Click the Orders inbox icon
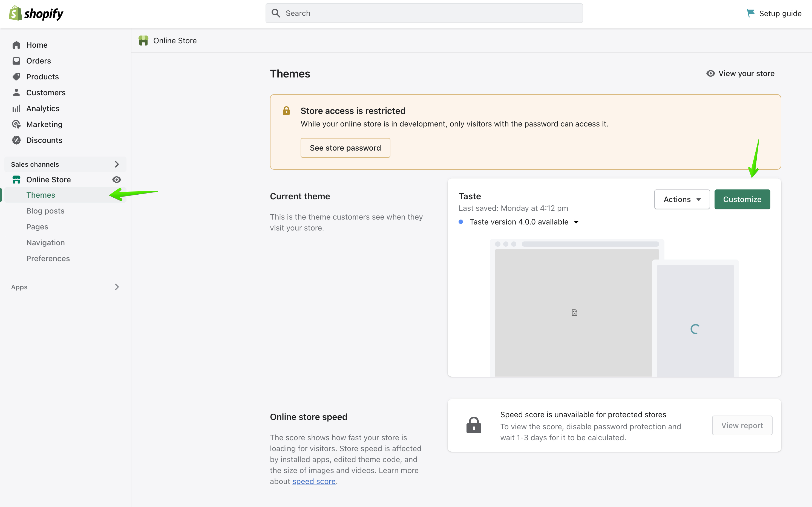812x507 pixels. click(16, 61)
